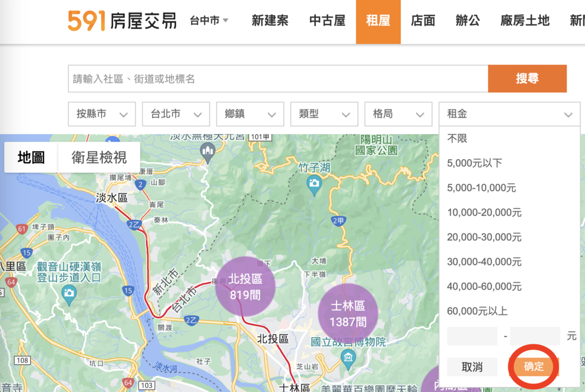Choose the 30,000-40,000元 rent option

click(484, 261)
